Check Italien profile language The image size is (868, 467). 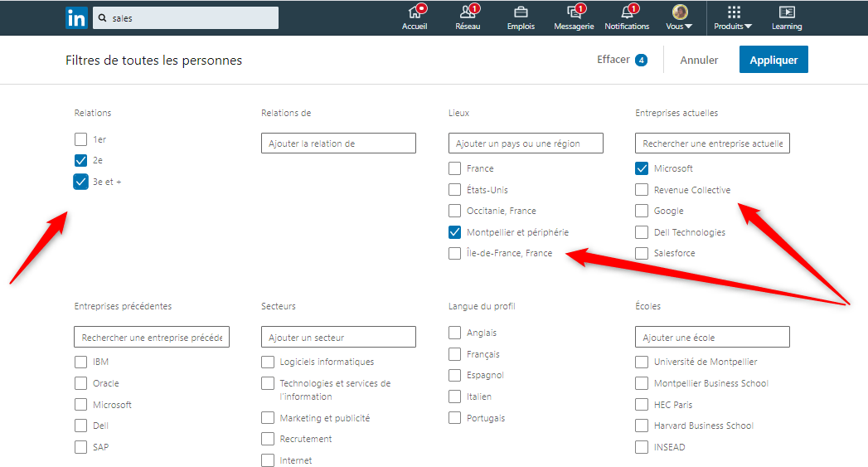click(454, 396)
